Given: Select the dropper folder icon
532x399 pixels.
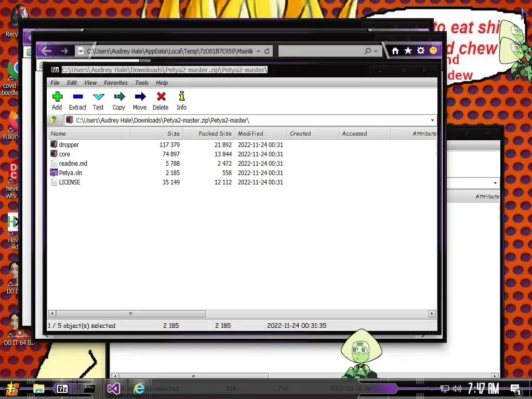Looking at the screenshot, I should click(54, 144).
